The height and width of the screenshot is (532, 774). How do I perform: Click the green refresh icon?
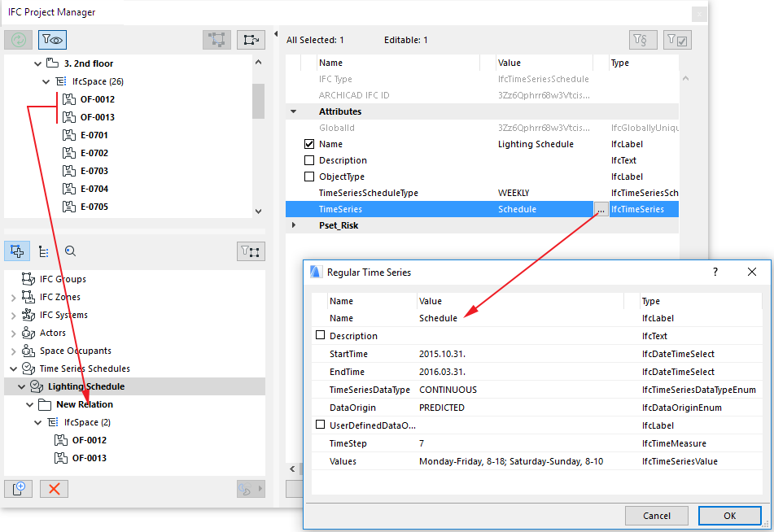(18, 40)
